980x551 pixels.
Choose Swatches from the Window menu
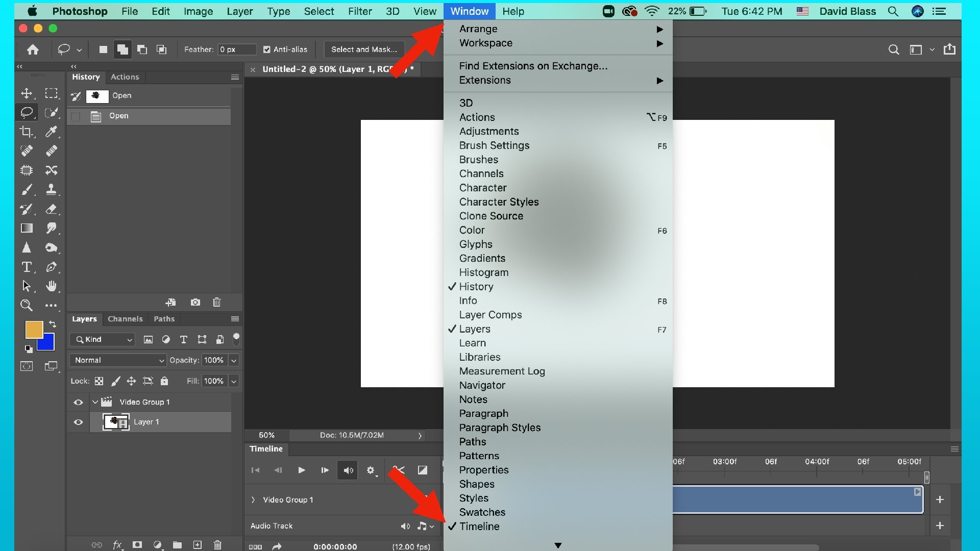[x=482, y=512]
